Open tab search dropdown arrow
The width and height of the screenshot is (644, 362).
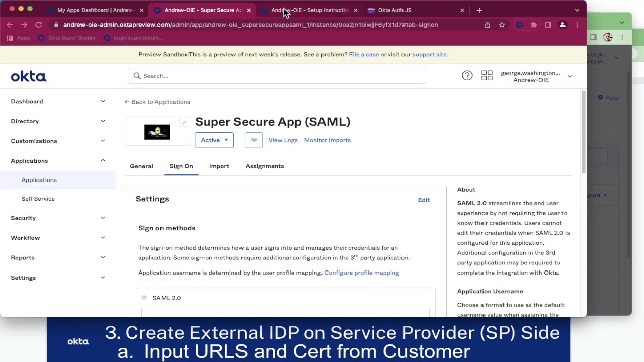[577, 10]
